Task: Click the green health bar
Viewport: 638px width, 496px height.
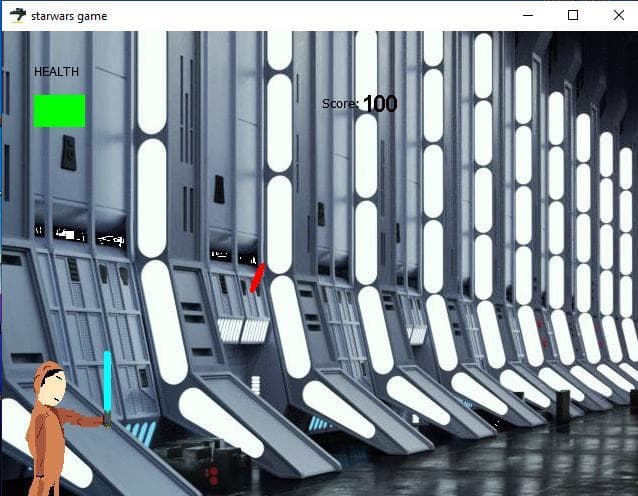Action: pyautogui.click(x=59, y=111)
